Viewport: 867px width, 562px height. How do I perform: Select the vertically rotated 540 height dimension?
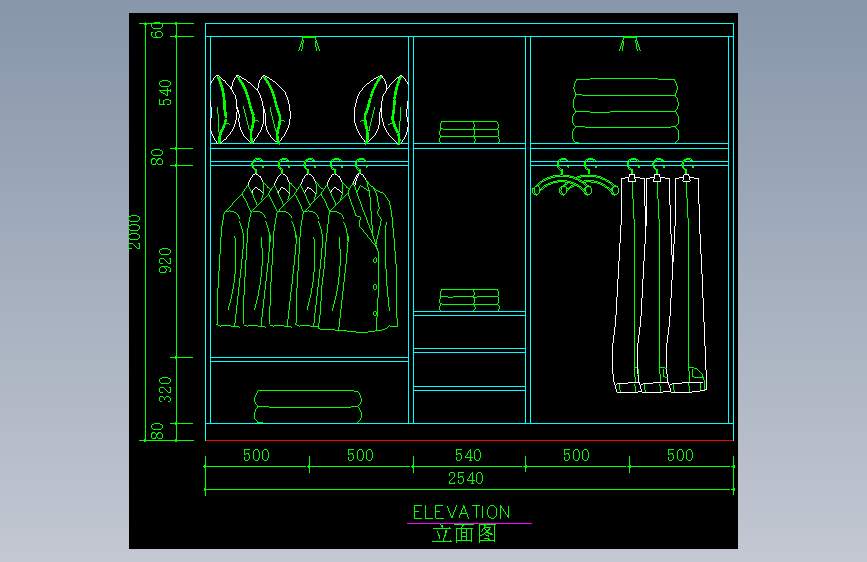(165, 92)
